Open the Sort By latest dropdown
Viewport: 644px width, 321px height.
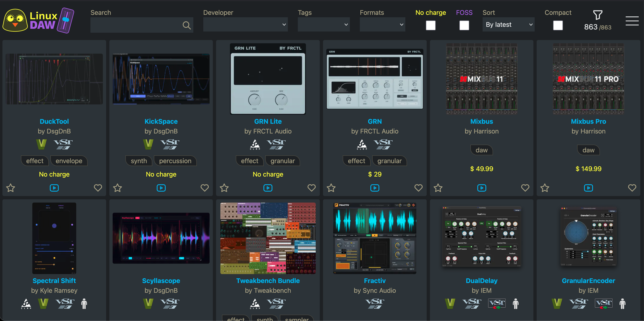(x=508, y=24)
